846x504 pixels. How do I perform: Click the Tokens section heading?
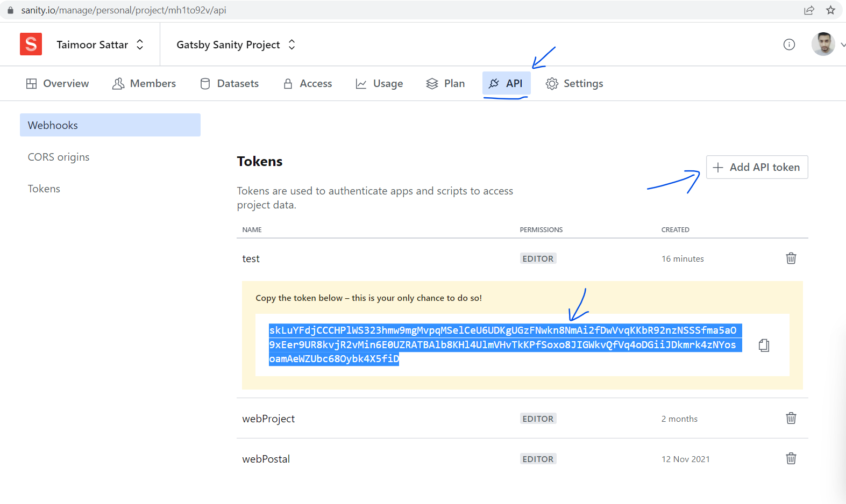tap(260, 161)
